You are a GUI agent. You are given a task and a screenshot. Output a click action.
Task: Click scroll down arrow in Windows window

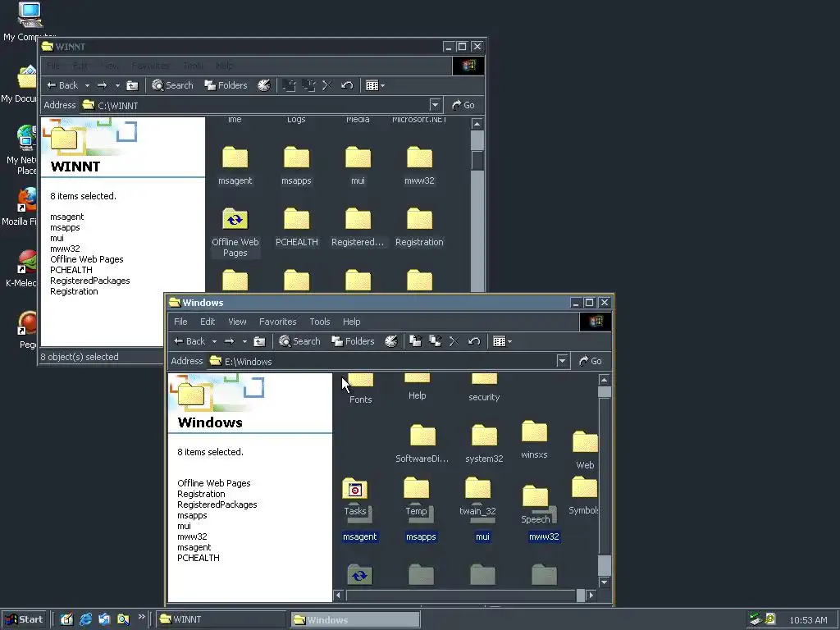[x=605, y=582]
